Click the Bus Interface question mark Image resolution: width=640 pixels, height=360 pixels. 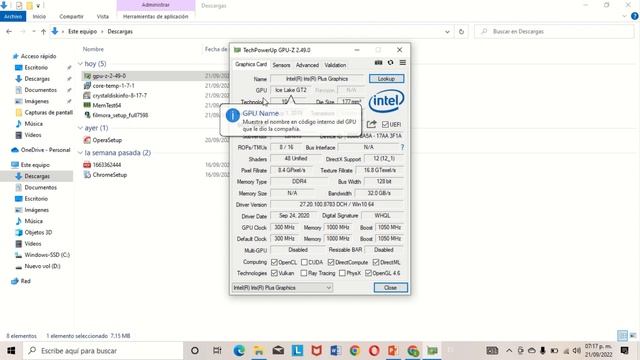coord(402,147)
